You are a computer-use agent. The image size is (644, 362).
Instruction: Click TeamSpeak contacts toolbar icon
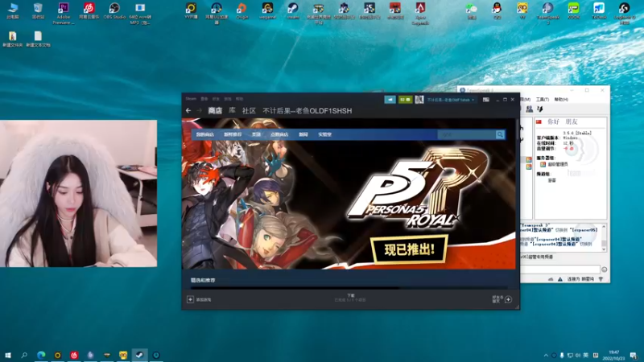tap(530, 109)
